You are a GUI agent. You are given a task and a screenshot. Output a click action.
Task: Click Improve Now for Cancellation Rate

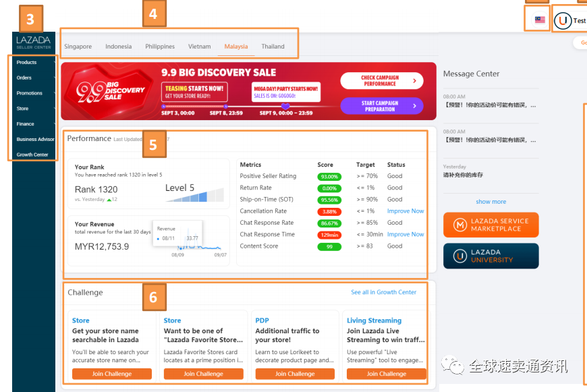coord(406,211)
